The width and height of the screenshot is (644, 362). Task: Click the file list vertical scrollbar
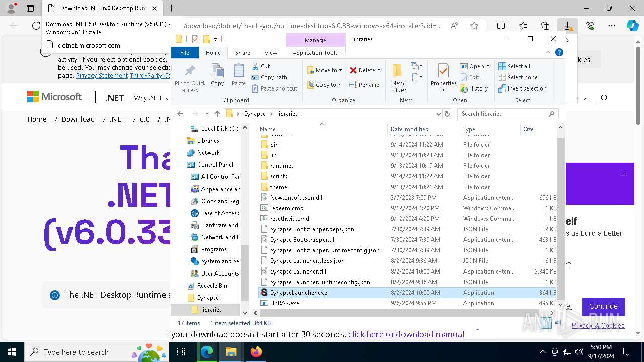point(560,219)
